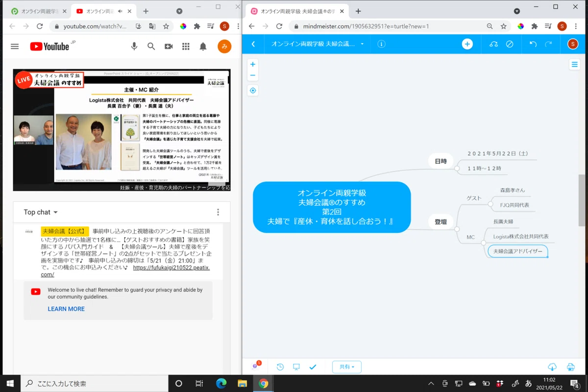The height and width of the screenshot is (392, 588).
Task: Redo change in MindMeister
Action: point(548,44)
